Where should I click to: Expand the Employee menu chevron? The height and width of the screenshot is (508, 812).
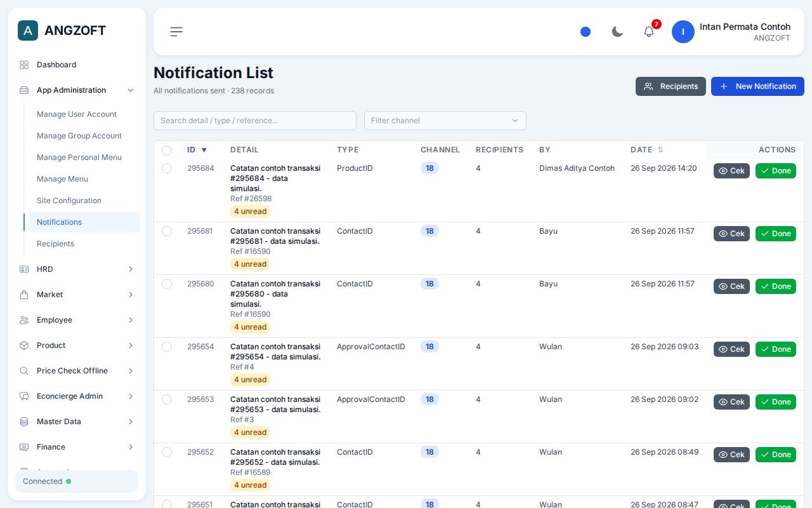point(131,320)
